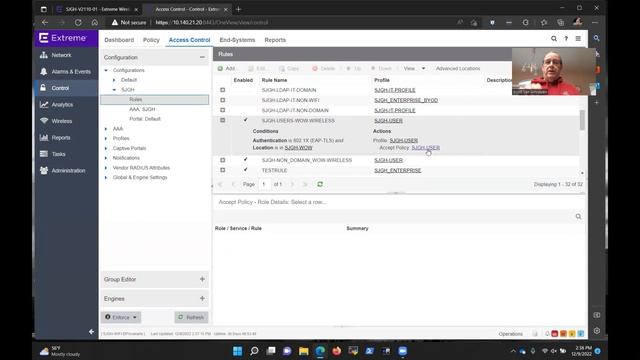Click the Add rule button
This screenshot has width=640, height=360.
[x=226, y=69]
